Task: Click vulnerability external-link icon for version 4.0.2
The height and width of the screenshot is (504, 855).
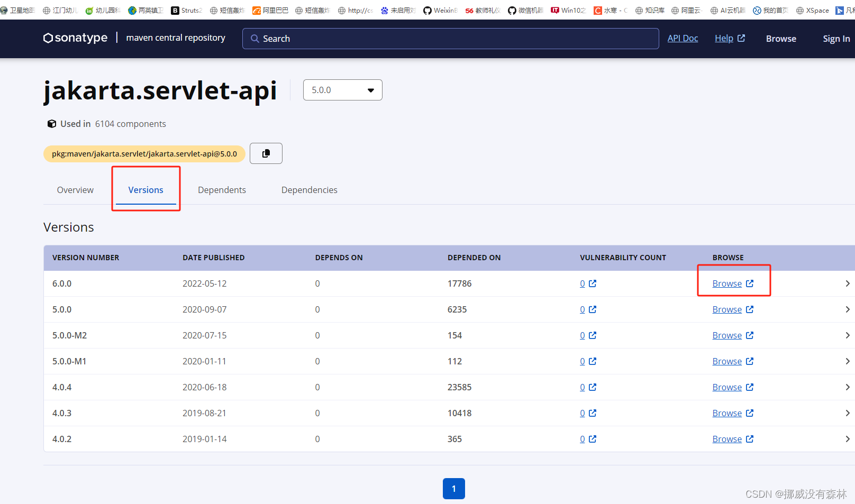Action: click(x=593, y=439)
